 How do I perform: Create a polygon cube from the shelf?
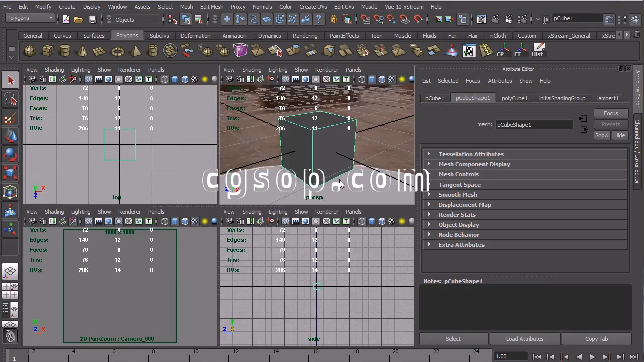(x=48, y=51)
